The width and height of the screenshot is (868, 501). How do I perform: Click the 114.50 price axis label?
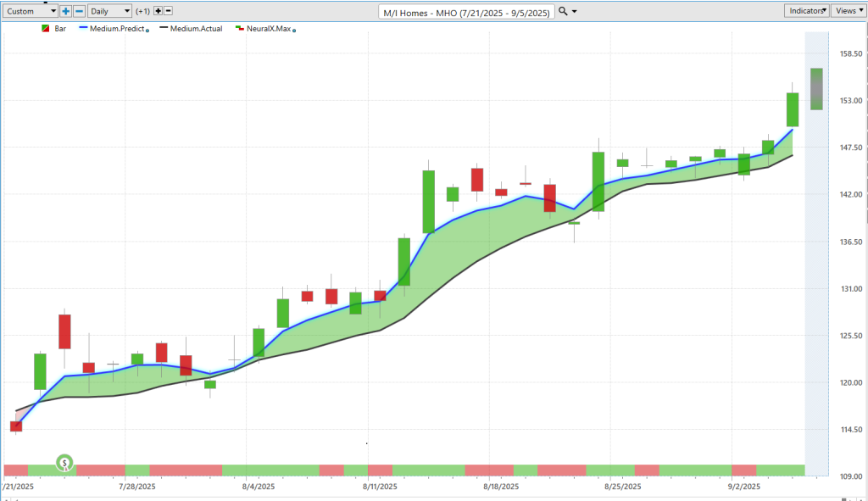click(851, 430)
